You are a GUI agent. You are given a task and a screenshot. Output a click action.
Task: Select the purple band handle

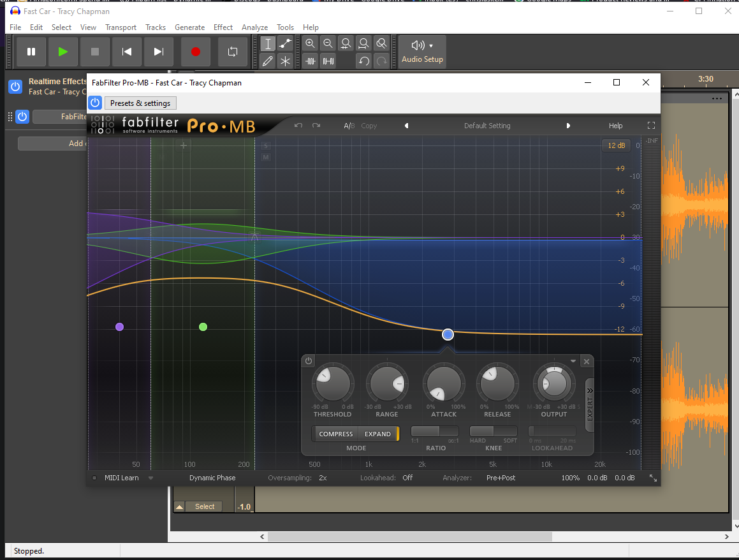point(120,327)
